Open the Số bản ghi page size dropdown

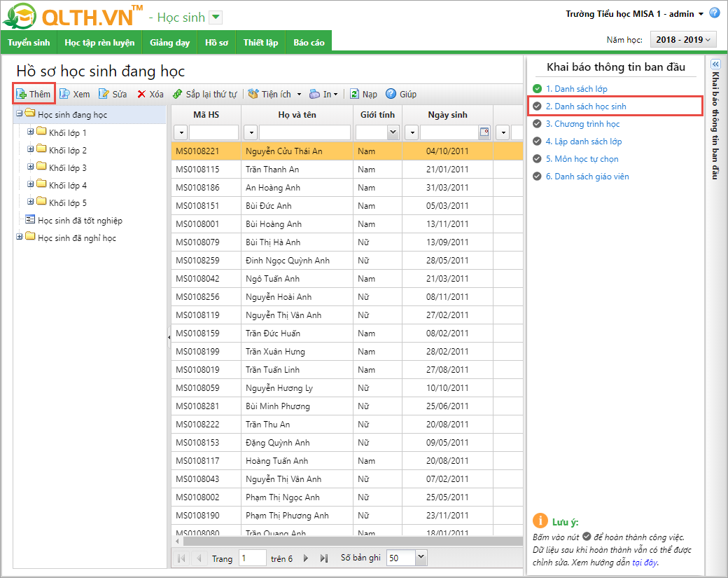[421, 558]
